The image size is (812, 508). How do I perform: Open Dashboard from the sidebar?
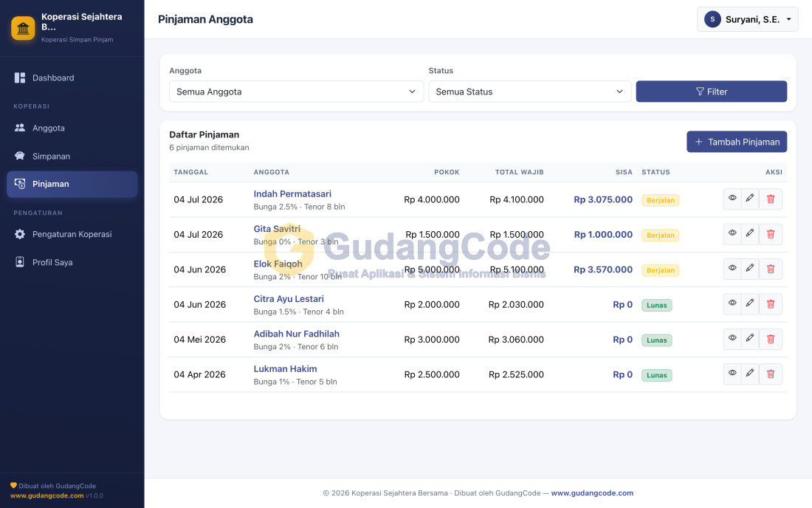point(72,78)
